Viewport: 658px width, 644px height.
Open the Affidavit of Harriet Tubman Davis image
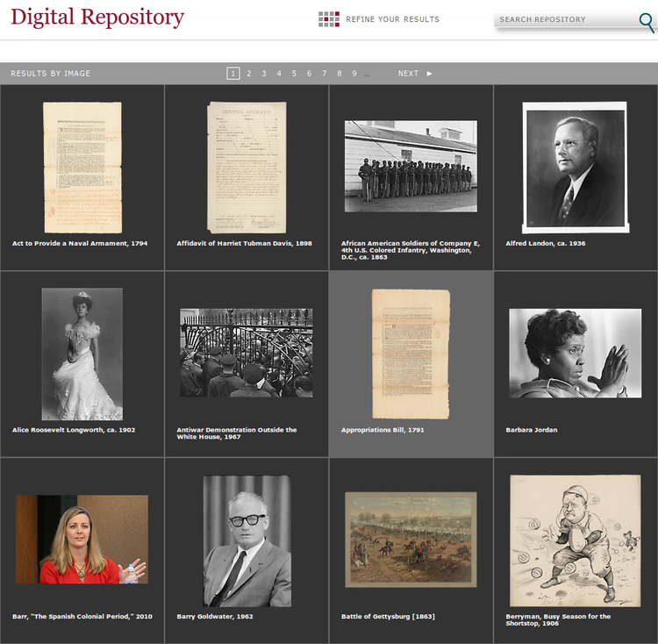pyautogui.click(x=247, y=167)
